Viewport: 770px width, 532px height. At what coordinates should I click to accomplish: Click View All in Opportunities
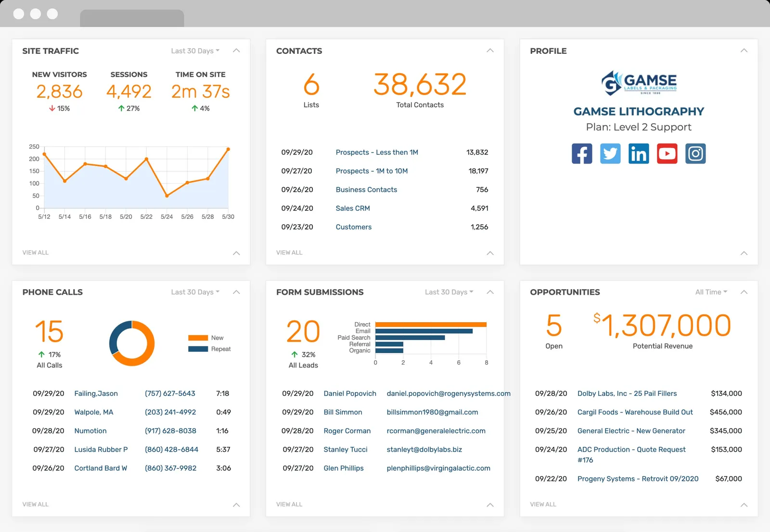543,505
